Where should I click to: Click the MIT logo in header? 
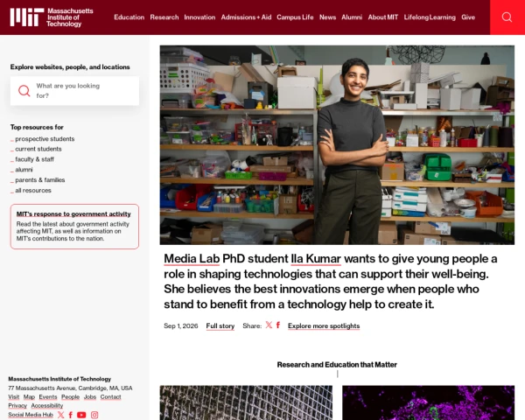coord(52,17)
